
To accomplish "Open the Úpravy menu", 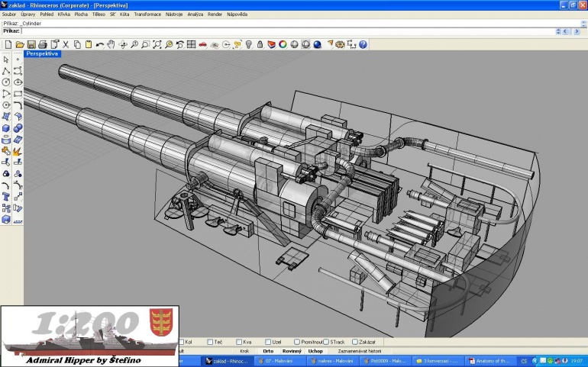I will 28,14.
